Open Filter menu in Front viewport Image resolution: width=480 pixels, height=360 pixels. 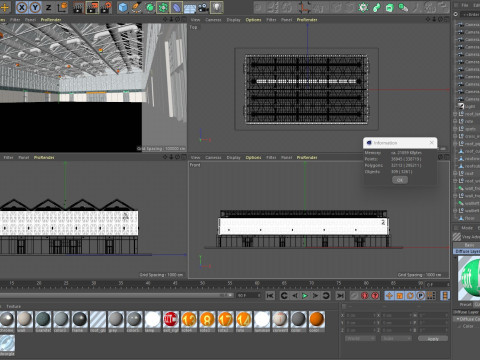tap(271, 157)
